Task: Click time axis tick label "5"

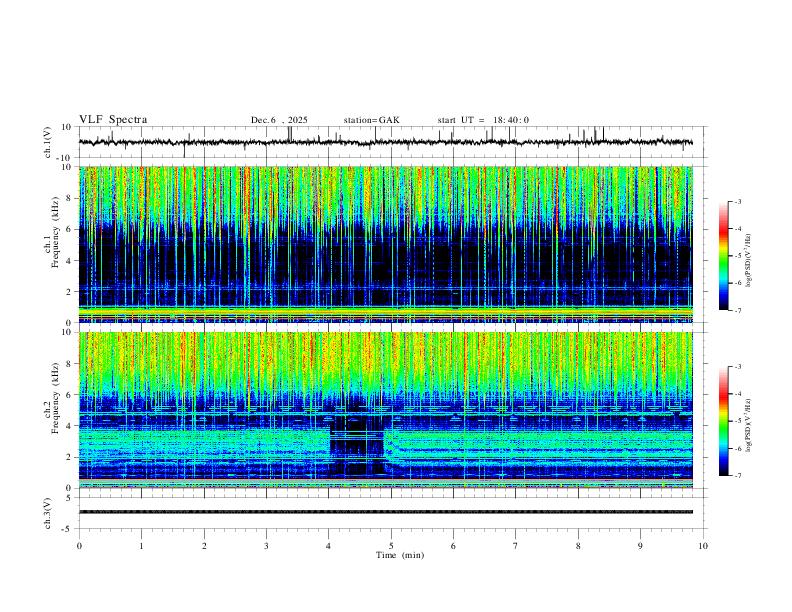Action: [391, 546]
